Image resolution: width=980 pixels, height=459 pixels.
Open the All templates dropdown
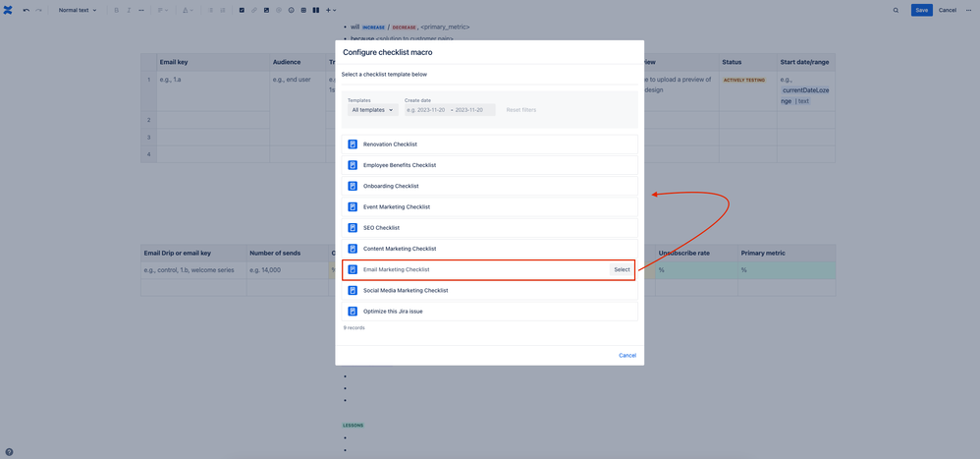pos(373,110)
